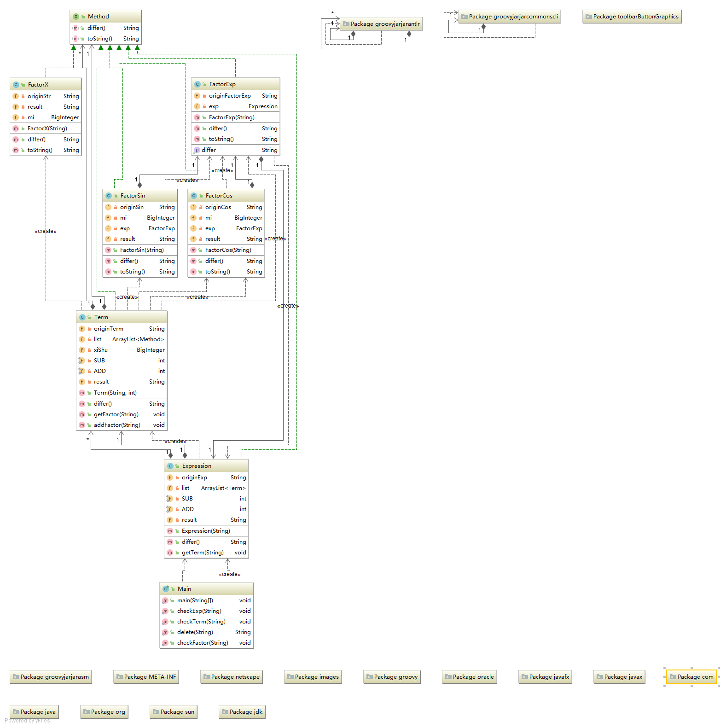Click the toString() row in FactorCos

click(x=226, y=272)
